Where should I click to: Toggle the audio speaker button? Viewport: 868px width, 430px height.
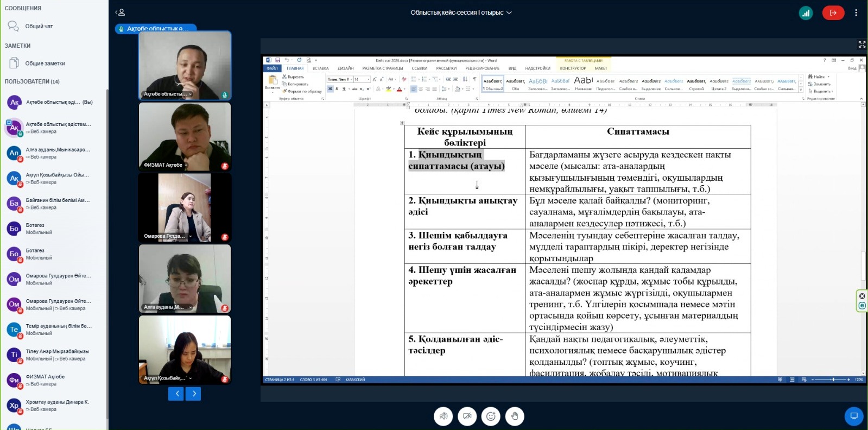pos(443,416)
